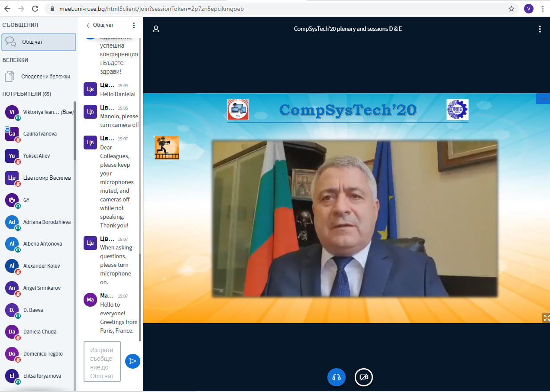The height and width of the screenshot is (392, 550).
Task: Click the chat message input field
Action: point(102,361)
